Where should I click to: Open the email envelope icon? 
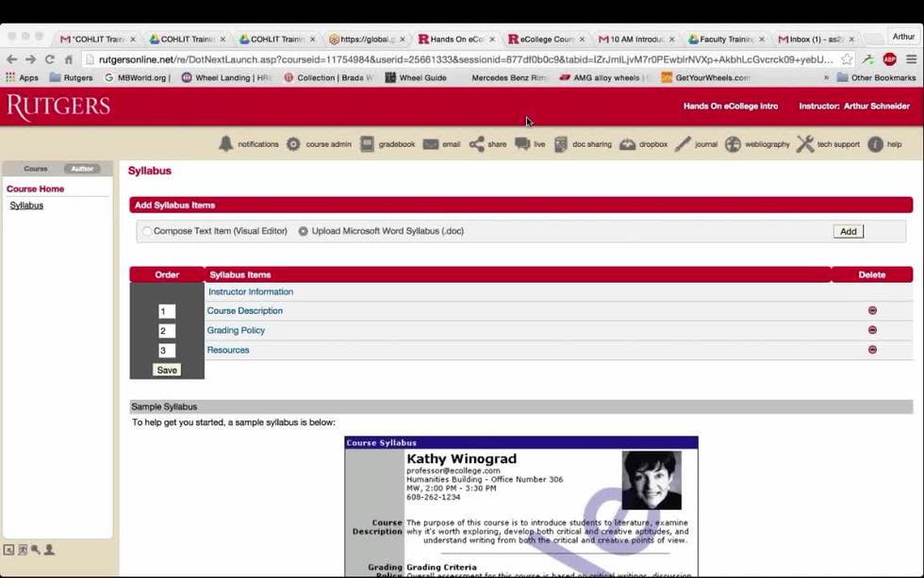[x=431, y=144]
